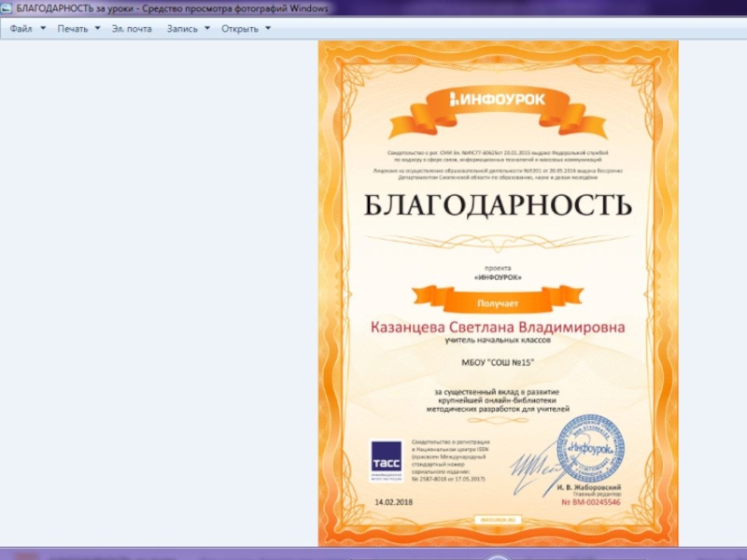Expand the dropdown arrow beside Файл
This screenshot has width=747, height=560.
tap(43, 28)
